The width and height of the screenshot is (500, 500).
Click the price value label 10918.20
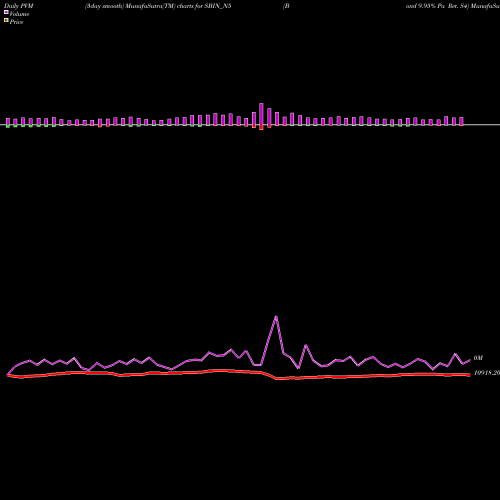(x=487, y=373)
